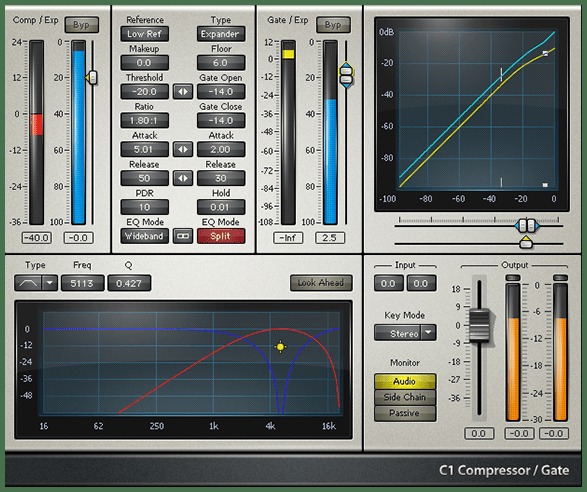The image size is (587, 492).
Task: Select the compressor Release 50 field
Action: pos(145,178)
